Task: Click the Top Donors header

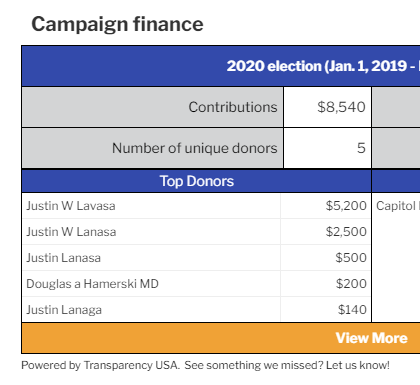Action: point(197,181)
